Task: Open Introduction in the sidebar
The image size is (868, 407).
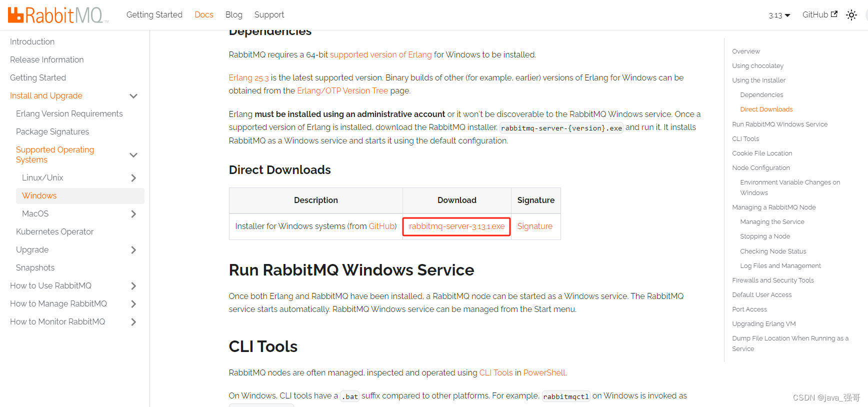Action: 32,41
